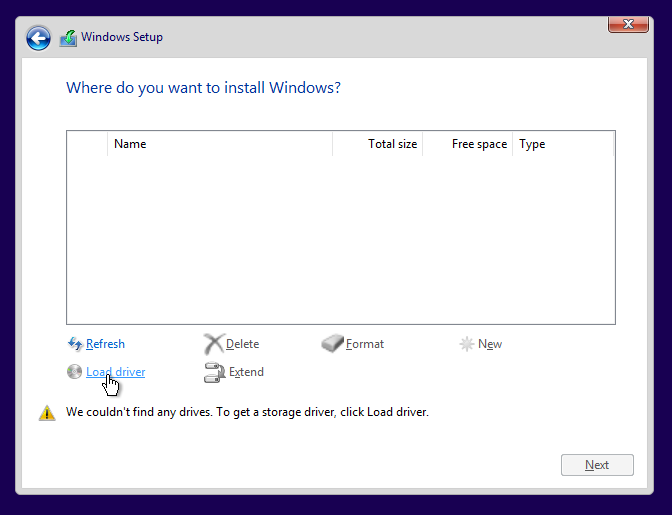Viewport: 672px width, 515px height.
Task: Sort by the Name column header
Action: point(220,144)
